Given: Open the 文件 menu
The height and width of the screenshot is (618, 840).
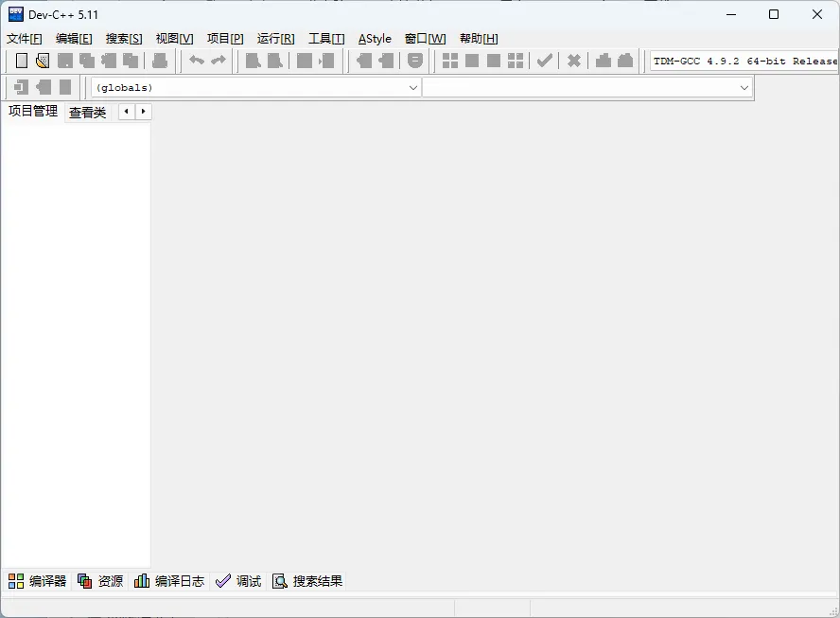Looking at the screenshot, I should 25,38.
